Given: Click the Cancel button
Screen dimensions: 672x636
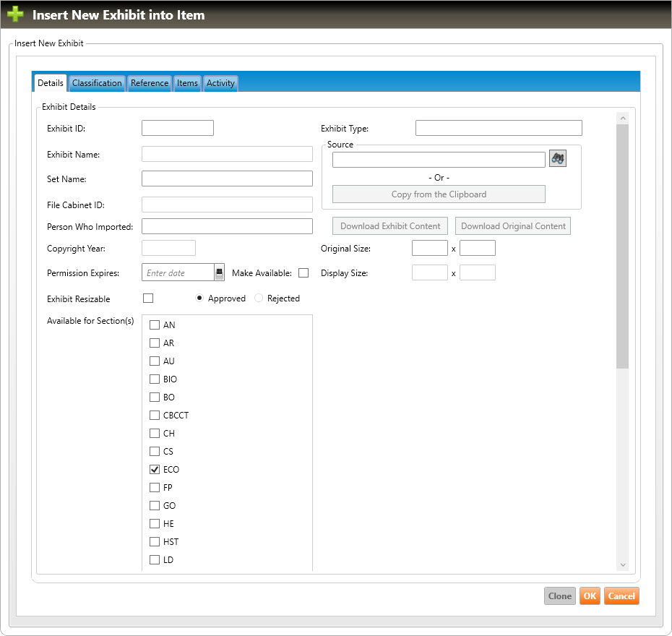Looking at the screenshot, I should pos(621,596).
